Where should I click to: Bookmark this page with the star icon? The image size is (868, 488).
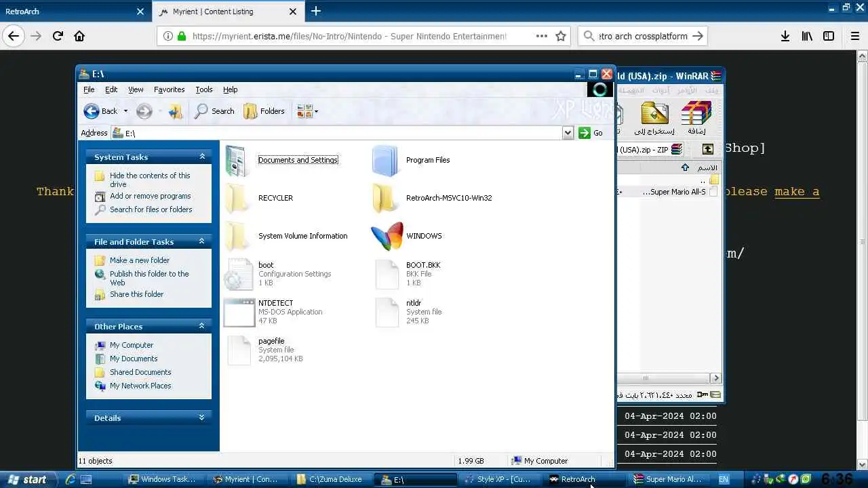click(561, 36)
